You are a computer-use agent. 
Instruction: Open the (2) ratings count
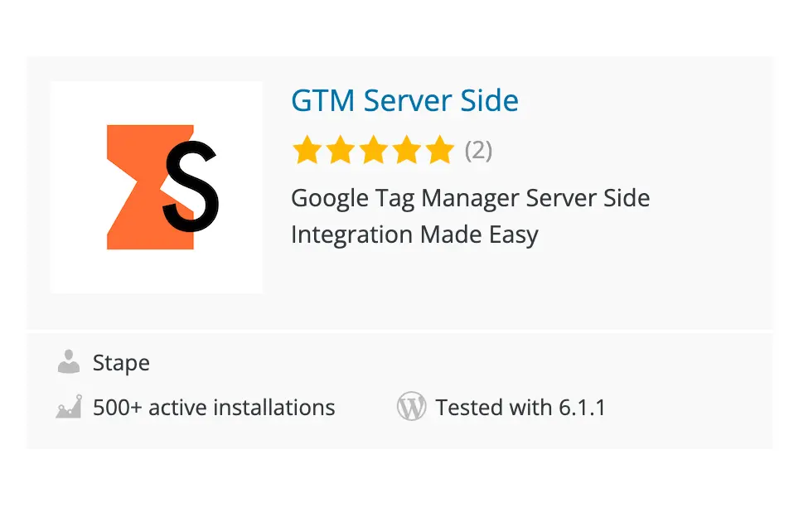[x=478, y=151]
